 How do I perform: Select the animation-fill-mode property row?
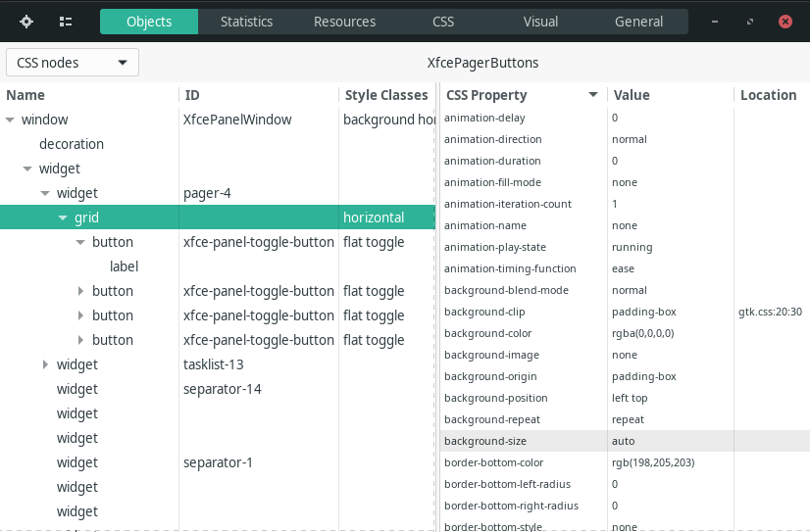coord(625,182)
